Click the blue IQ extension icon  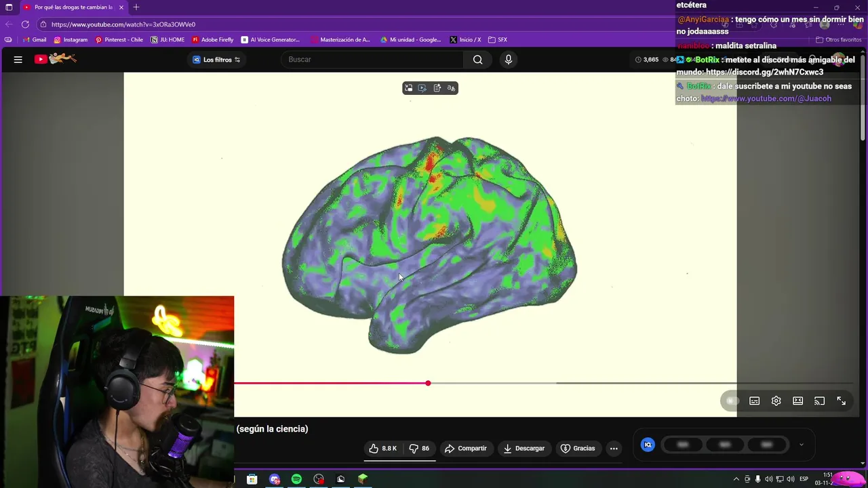click(648, 445)
